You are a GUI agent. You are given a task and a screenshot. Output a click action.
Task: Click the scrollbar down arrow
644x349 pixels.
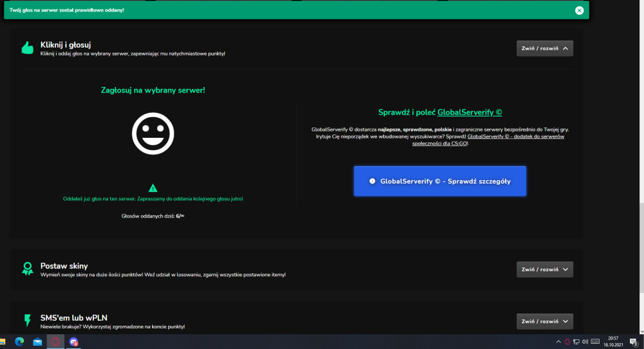pos(641,332)
